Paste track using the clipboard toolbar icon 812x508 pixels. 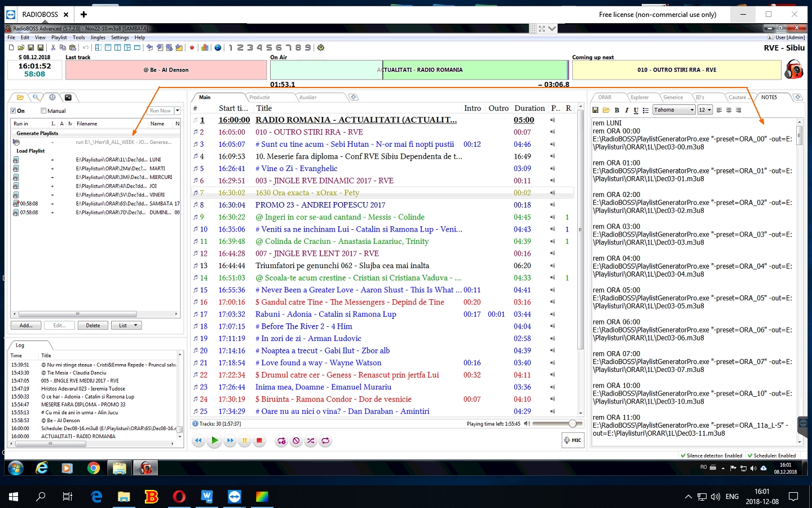[x=72, y=48]
